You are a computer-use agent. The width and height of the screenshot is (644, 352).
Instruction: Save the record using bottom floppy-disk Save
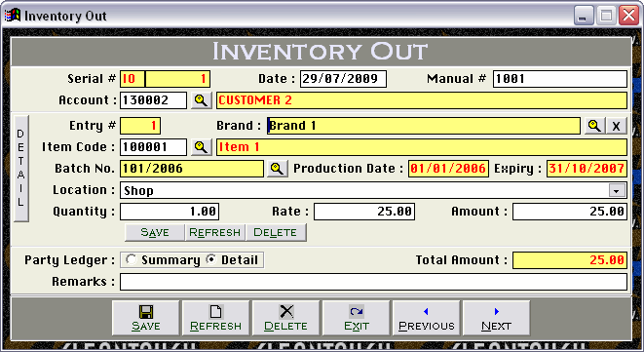(146, 318)
